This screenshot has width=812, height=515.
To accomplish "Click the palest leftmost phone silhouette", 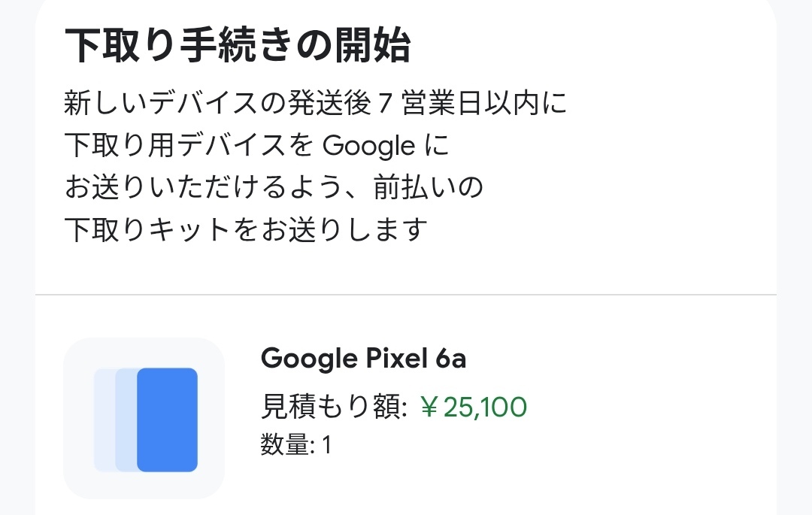I will click(104, 420).
